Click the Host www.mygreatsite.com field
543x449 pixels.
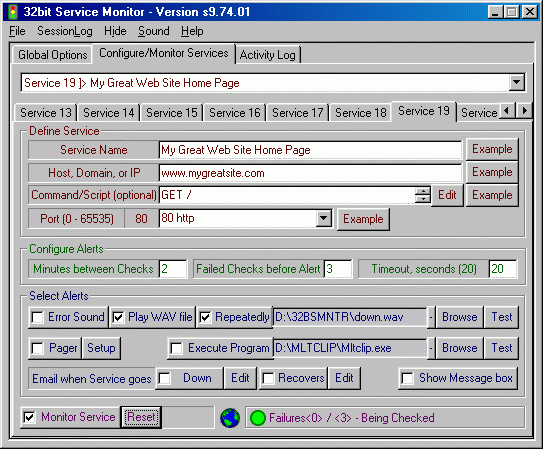310,173
